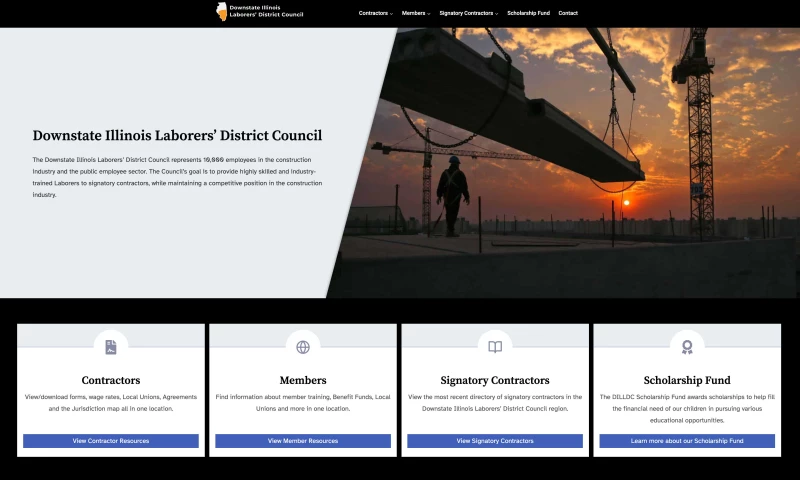Click the Scholarship Fund award ribbon icon
800x480 pixels.
point(687,347)
